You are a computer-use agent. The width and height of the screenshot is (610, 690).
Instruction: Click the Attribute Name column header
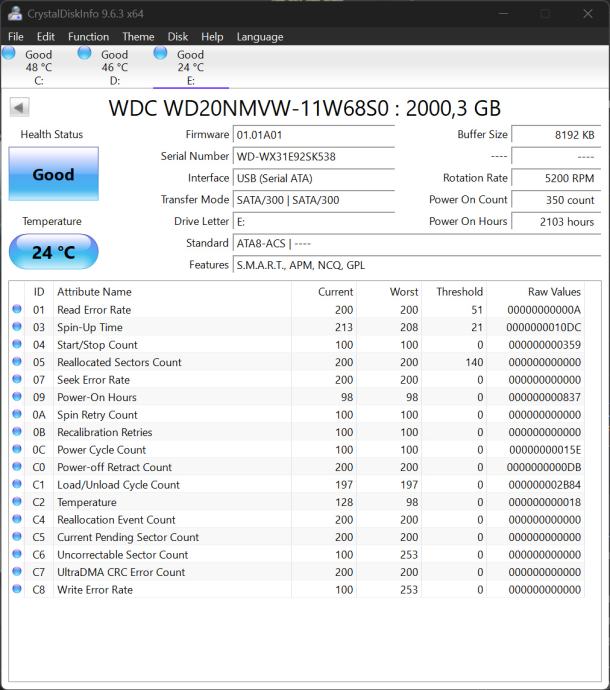172,292
